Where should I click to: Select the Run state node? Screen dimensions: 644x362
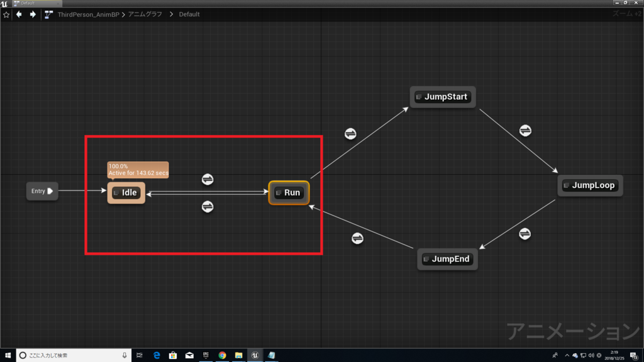click(x=289, y=193)
